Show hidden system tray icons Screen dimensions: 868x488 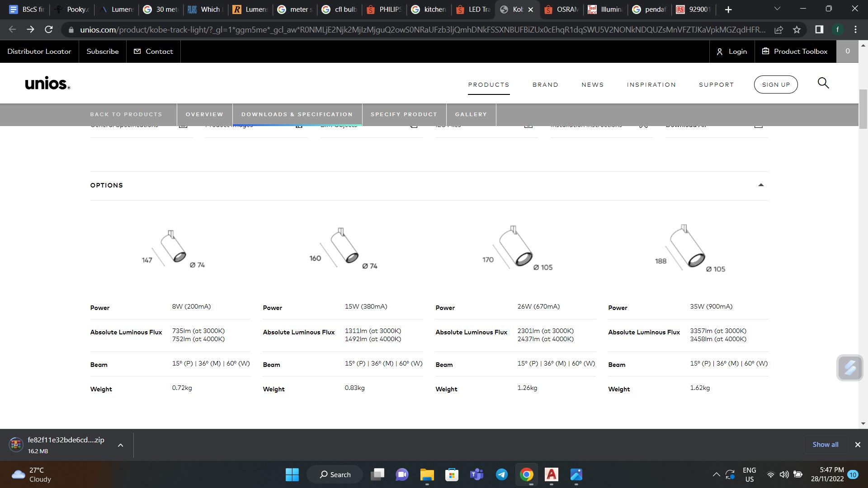tap(716, 474)
